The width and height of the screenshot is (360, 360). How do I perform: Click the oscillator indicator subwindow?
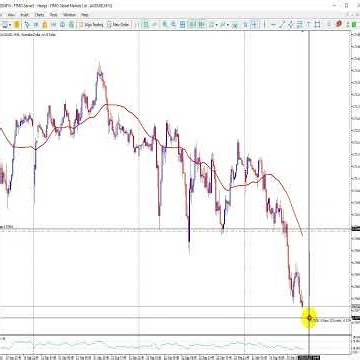pyautogui.click(x=175, y=345)
